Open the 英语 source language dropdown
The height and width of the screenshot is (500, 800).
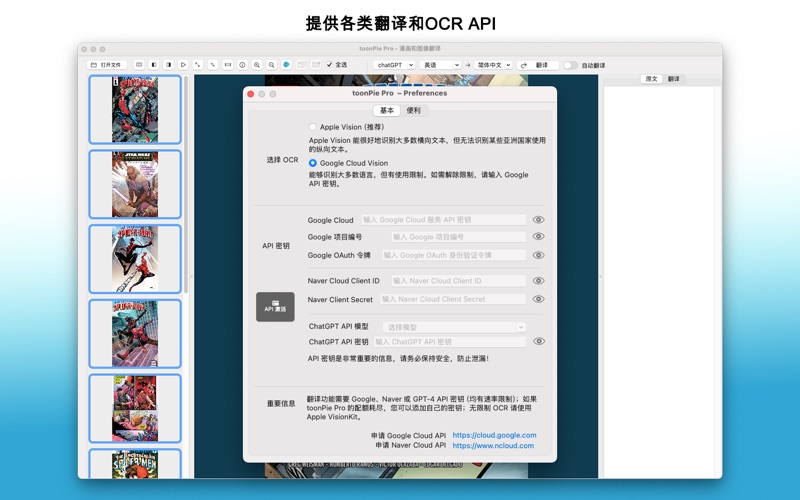pyautogui.click(x=441, y=65)
